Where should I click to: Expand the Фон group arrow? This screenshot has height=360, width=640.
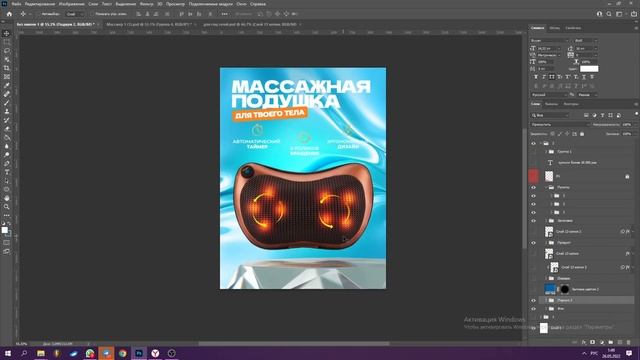click(x=546, y=309)
